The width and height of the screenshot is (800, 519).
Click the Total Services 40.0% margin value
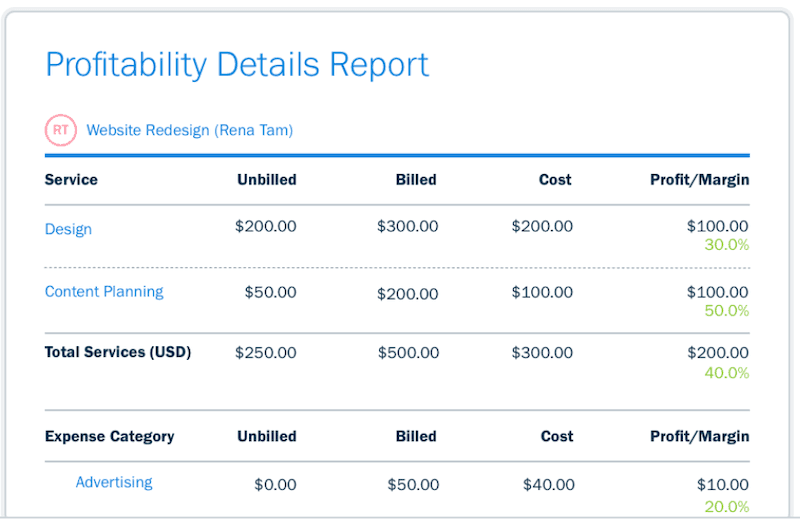(726, 373)
